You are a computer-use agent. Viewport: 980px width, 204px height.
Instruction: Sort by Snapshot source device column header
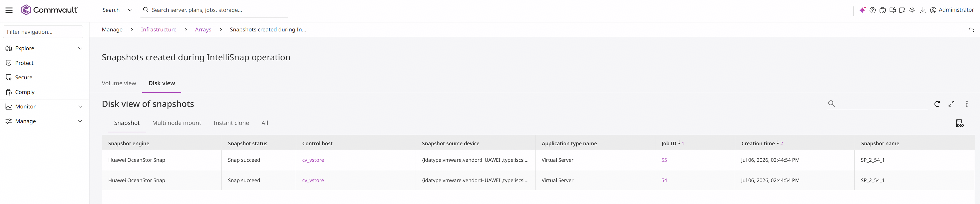(450, 143)
